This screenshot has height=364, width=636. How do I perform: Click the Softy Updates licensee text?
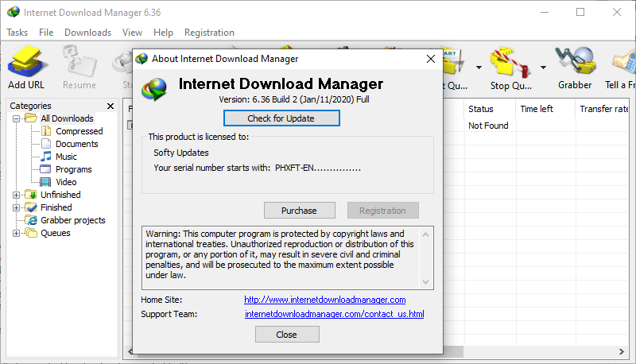tap(181, 153)
